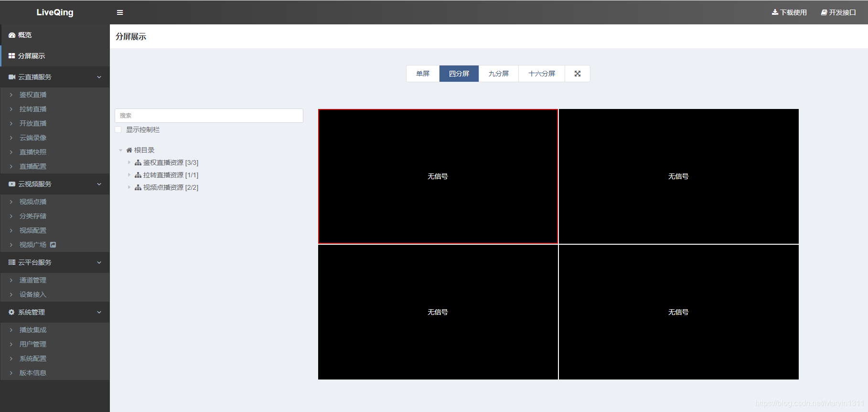
Task: Click the LiveQing logo title
Action: (55, 12)
